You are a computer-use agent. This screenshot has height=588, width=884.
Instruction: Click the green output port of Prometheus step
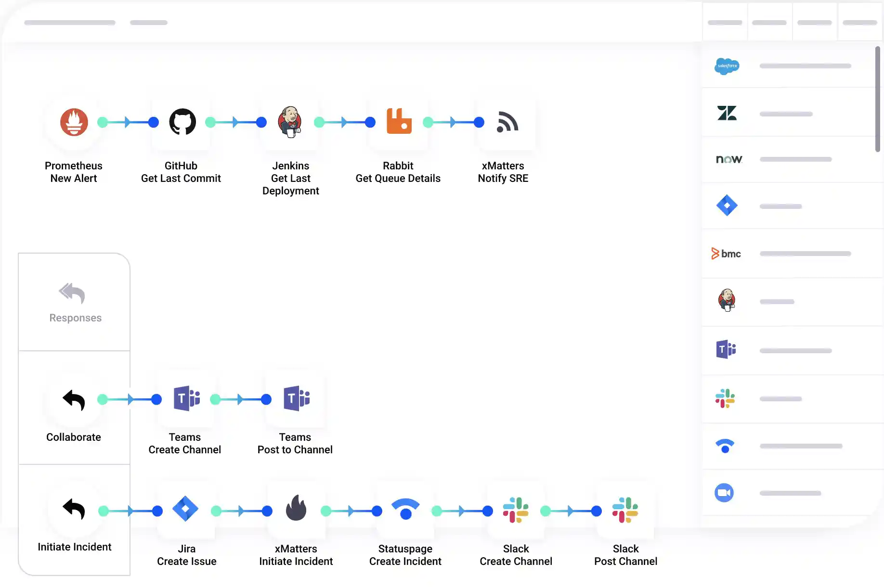103,122
